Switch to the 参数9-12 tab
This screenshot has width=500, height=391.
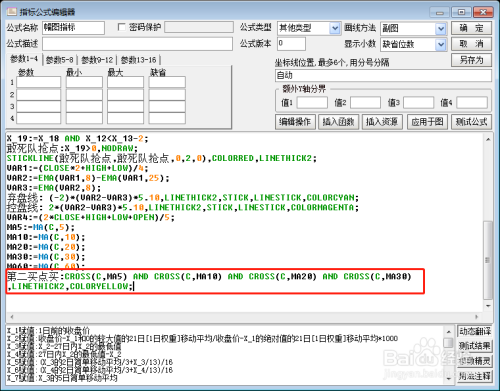tap(97, 60)
